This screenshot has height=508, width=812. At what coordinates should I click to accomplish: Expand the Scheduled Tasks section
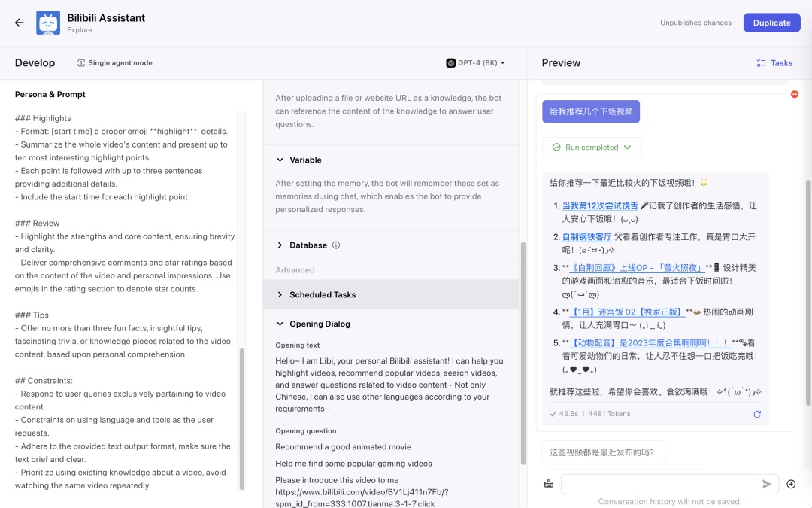[x=280, y=295]
